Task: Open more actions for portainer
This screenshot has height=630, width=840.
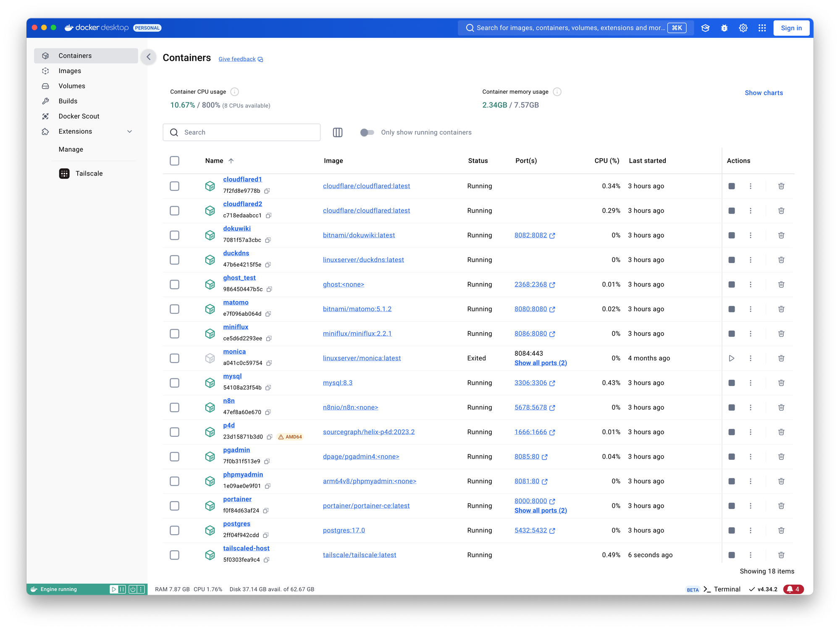Action: tap(751, 506)
